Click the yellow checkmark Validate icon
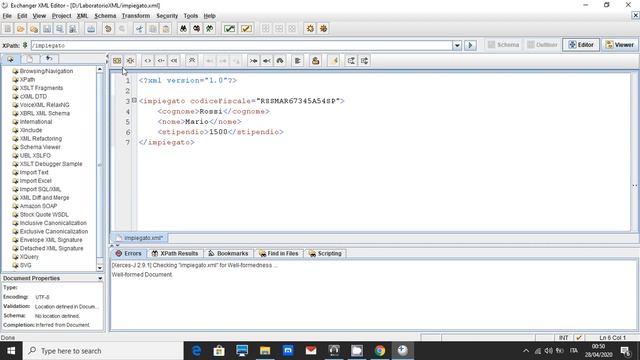Viewport: 640px width, 360px height. (246, 29)
